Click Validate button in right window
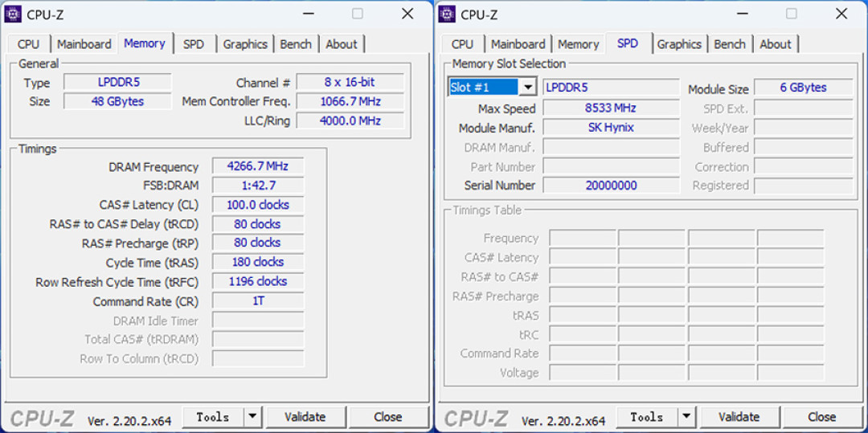The height and width of the screenshot is (433, 868). [739, 417]
